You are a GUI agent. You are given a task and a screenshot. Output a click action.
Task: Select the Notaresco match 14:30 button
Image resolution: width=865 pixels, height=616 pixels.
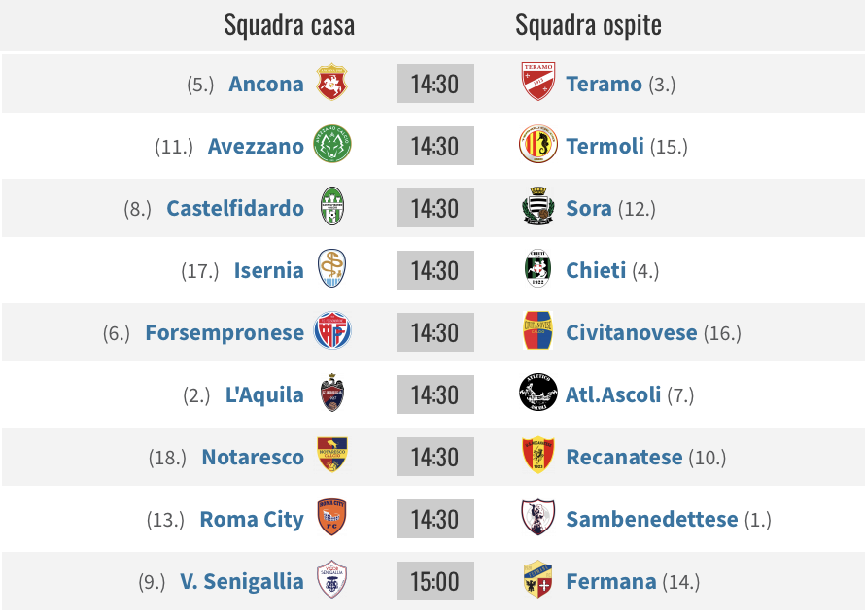435,457
